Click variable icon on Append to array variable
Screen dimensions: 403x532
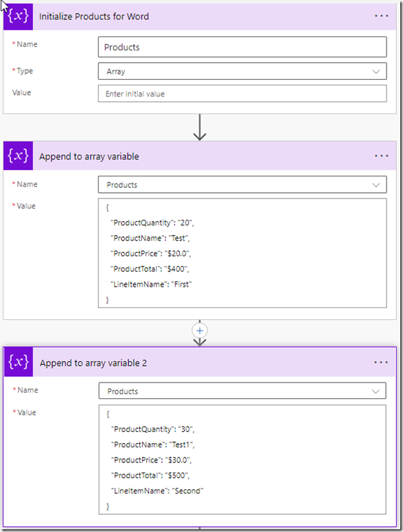(x=19, y=156)
